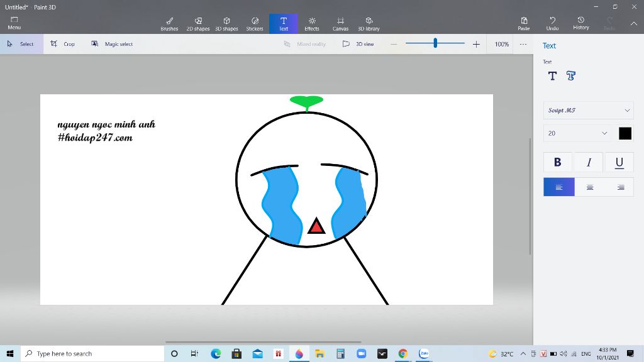Open Cortana circle icon
Viewport: 644px width, 362px height.
(x=174, y=353)
